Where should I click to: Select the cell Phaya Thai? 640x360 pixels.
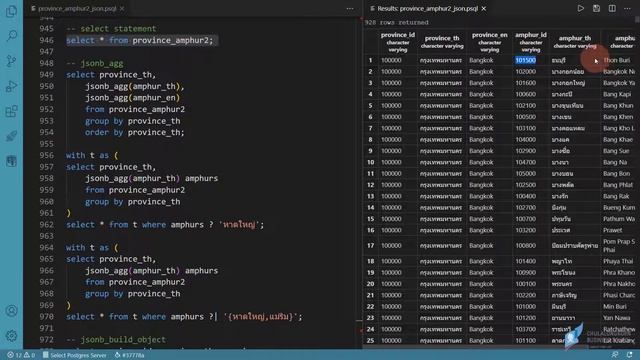point(618,261)
